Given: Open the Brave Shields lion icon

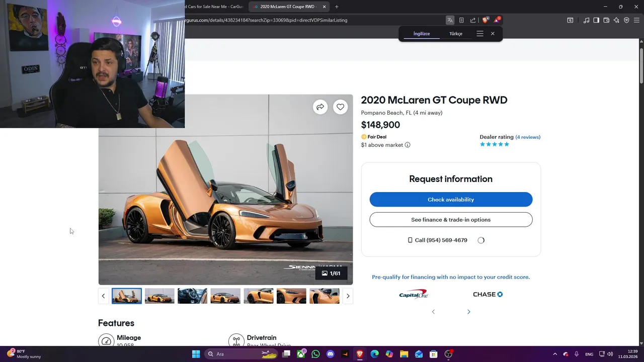Looking at the screenshot, I should pos(485,20).
